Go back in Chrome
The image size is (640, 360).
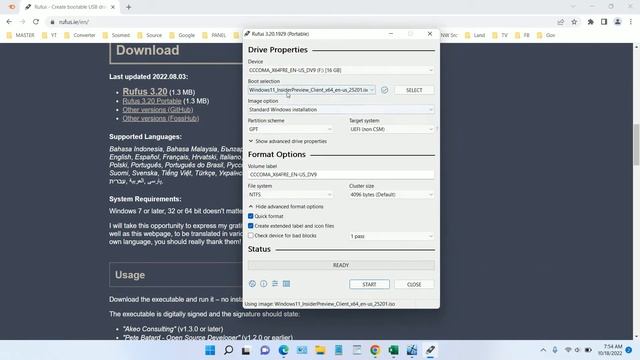tap(9, 22)
